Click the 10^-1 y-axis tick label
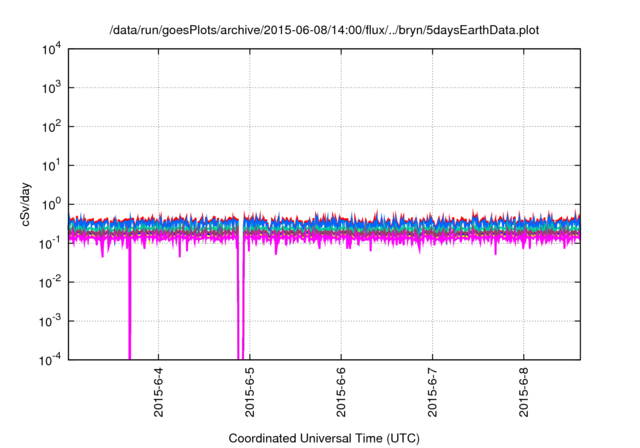This screenshot has height=448, width=640. 51,243
